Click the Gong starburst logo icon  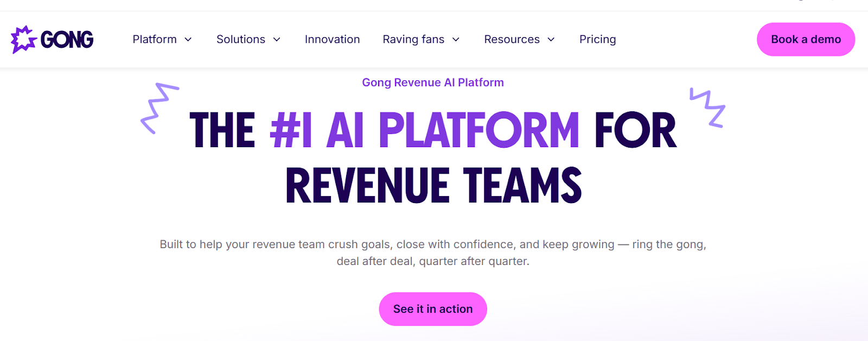[x=24, y=40]
